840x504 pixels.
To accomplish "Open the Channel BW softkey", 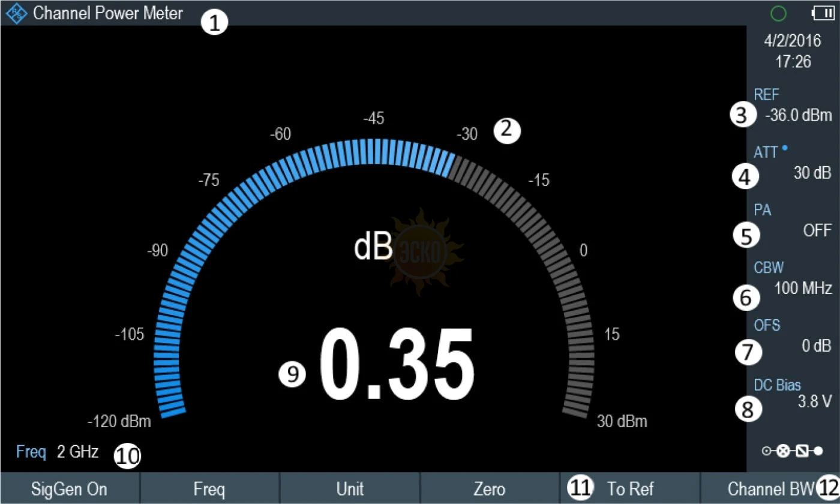I will coord(770,489).
